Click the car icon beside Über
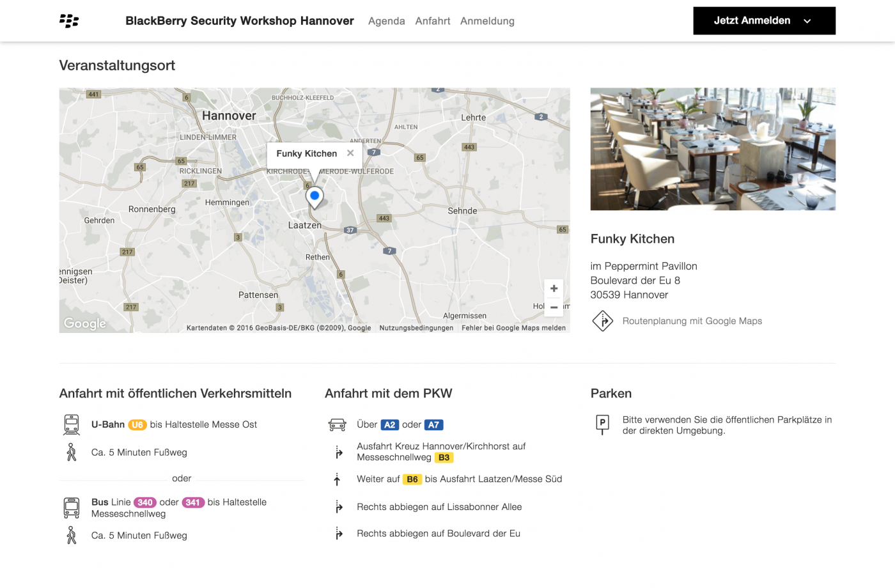The height and width of the screenshot is (588, 895). pos(337,424)
